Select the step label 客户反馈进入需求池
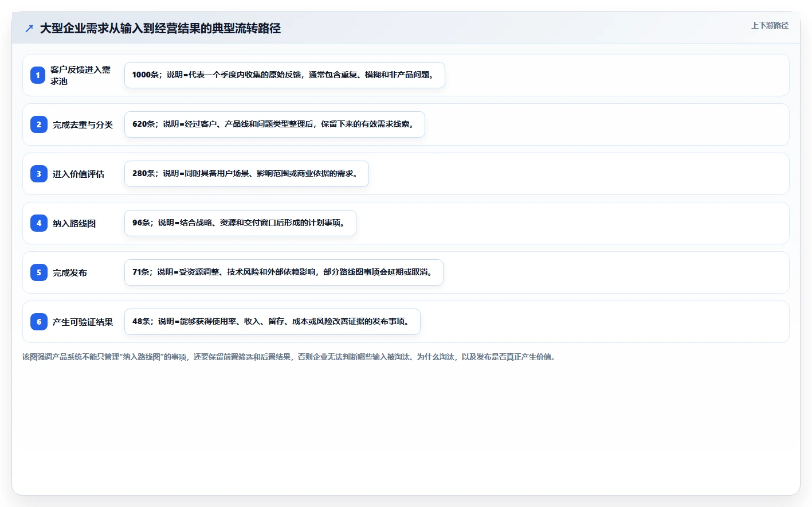Viewport: 812px width, 507px height. click(80, 75)
